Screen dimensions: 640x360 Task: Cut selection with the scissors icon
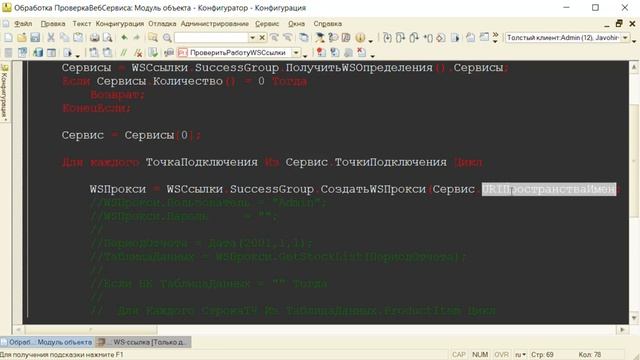51,38
